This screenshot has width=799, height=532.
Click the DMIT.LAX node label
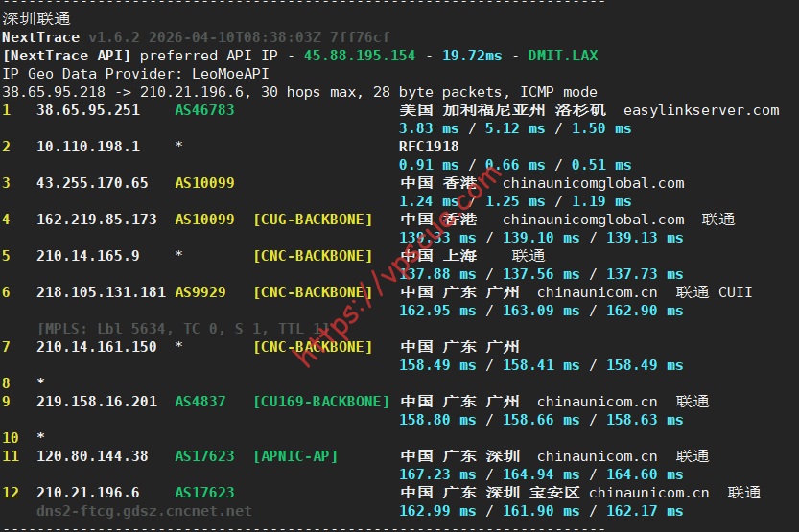point(562,56)
